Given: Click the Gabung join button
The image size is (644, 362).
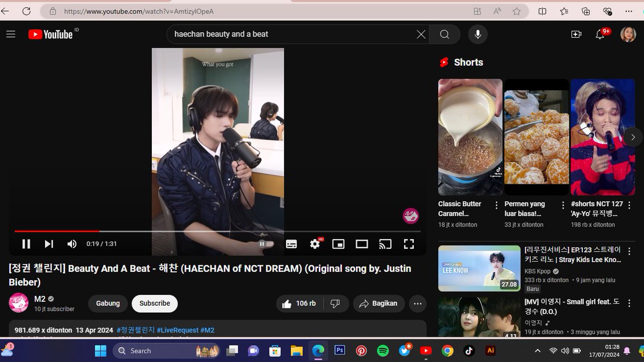Looking at the screenshot, I should coord(108,303).
